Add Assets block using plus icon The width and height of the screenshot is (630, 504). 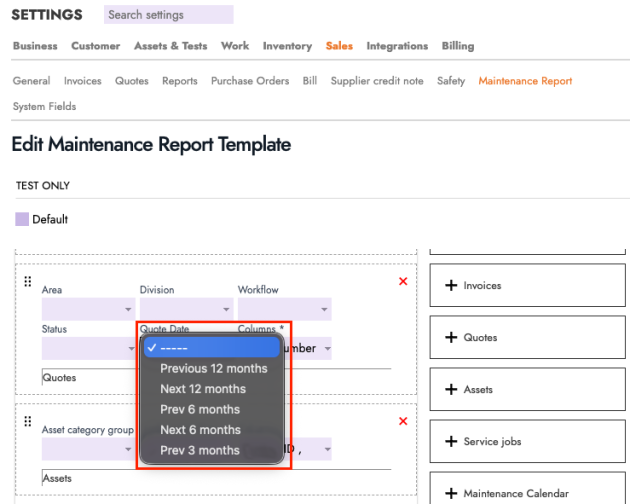450,390
